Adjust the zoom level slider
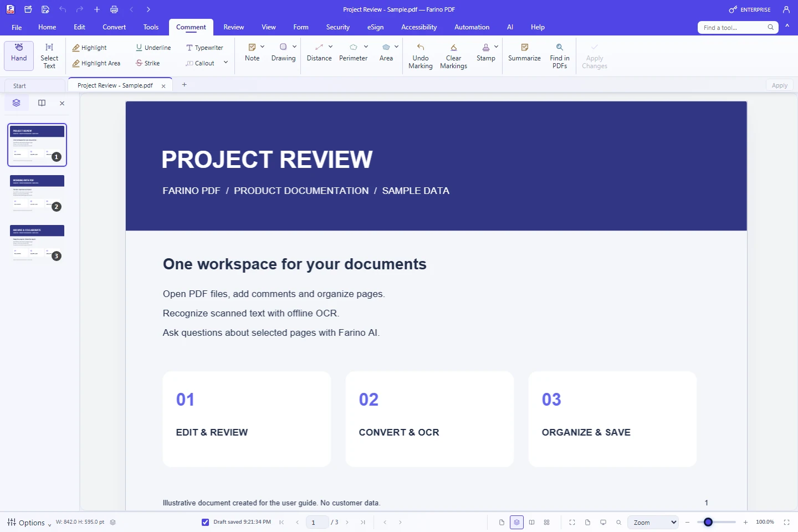 pyautogui.click(x=715, y=522)
